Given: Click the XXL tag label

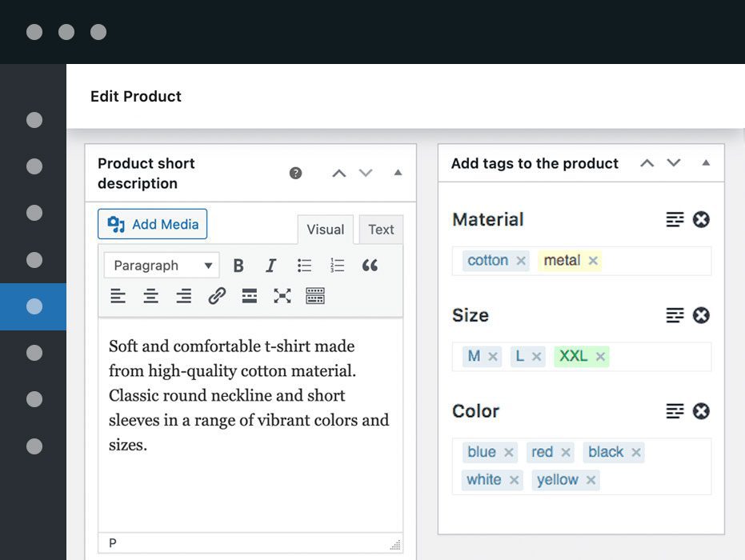Looking at the screenshot, I should pyautogui.click(x=573, y=356).
